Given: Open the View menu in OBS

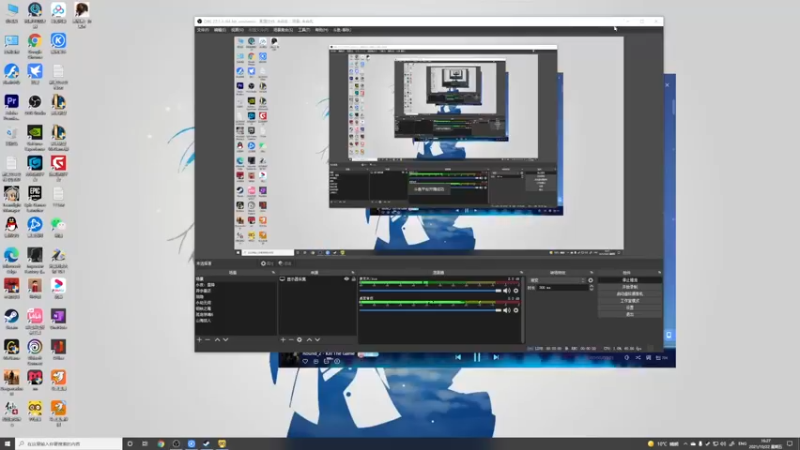Looking at the screenshot, I should [237, 30].
